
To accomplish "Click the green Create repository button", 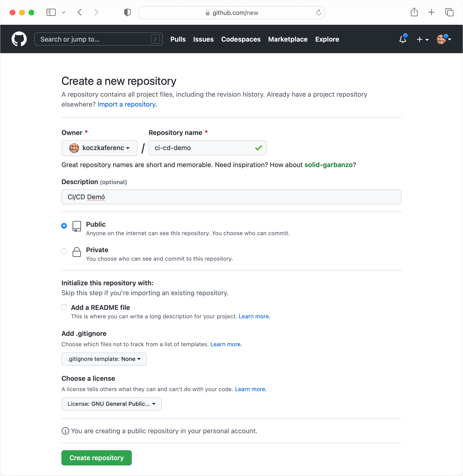I will click(97, 458).
